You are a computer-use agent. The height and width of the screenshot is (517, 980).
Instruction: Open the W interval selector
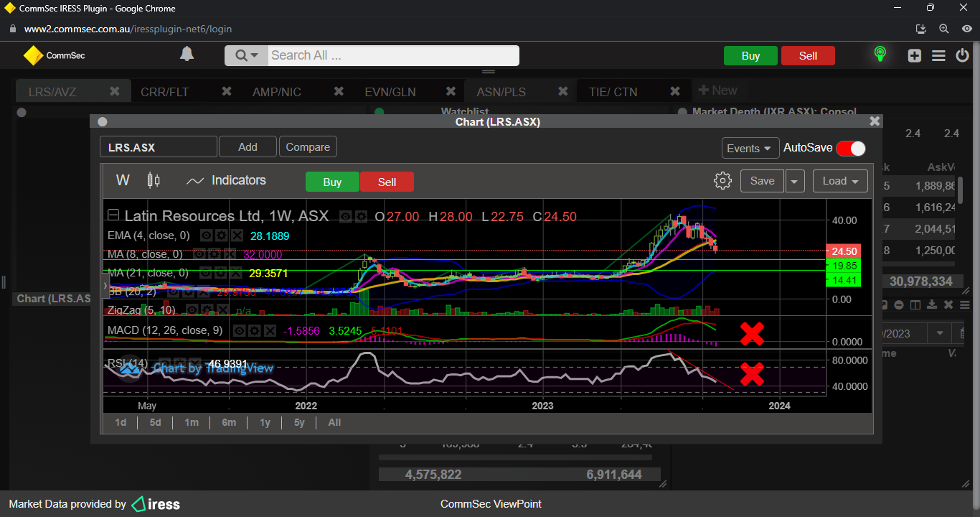[x=123, y=180]
